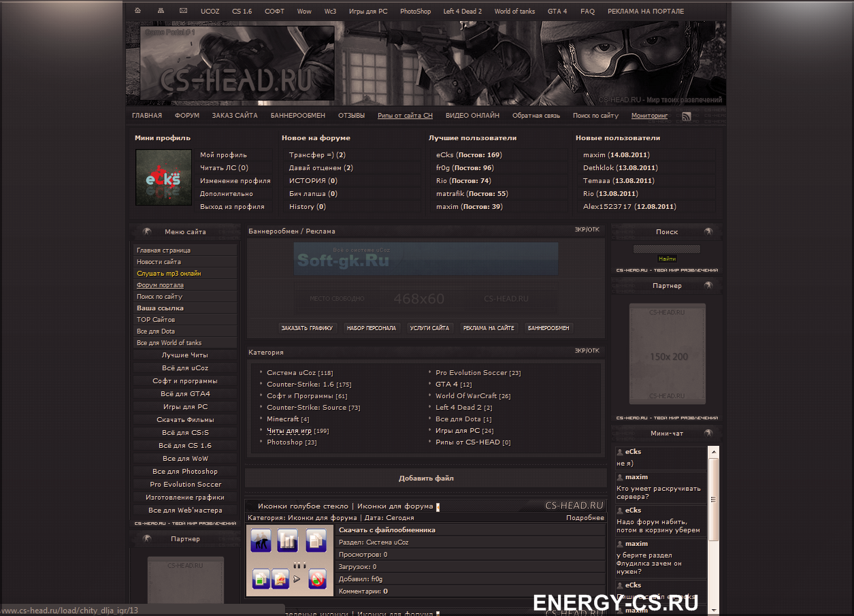Click the Найти search button
Viewport: 854px width, 616px height.
click(x=667, y=259)
